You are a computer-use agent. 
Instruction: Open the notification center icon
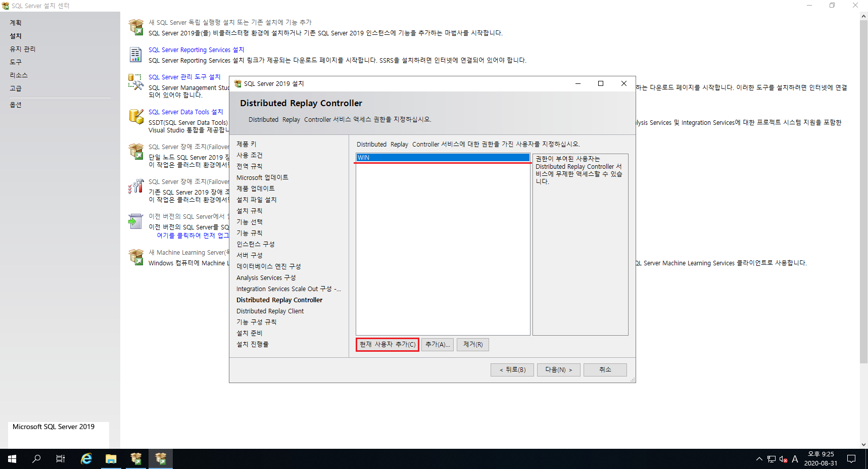coord(851,459)
